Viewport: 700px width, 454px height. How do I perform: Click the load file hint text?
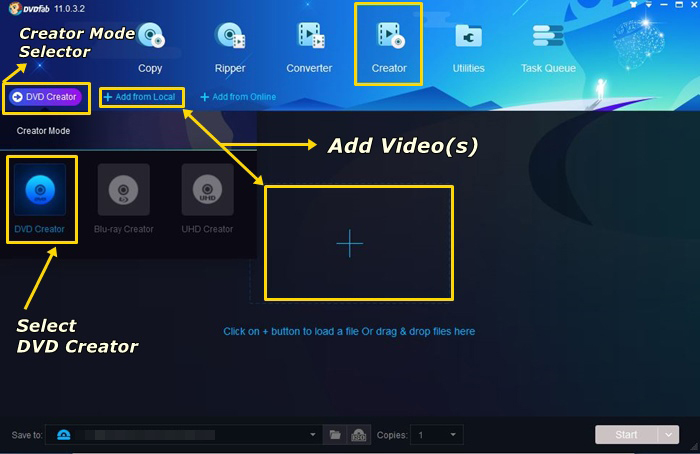tap(349, 332)
